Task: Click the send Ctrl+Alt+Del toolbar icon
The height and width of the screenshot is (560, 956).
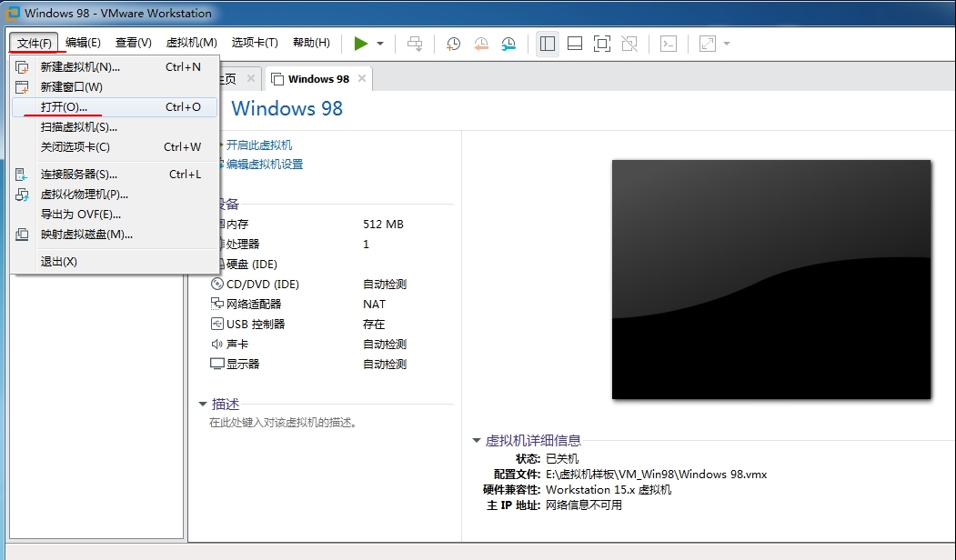Action: [415, 44]
